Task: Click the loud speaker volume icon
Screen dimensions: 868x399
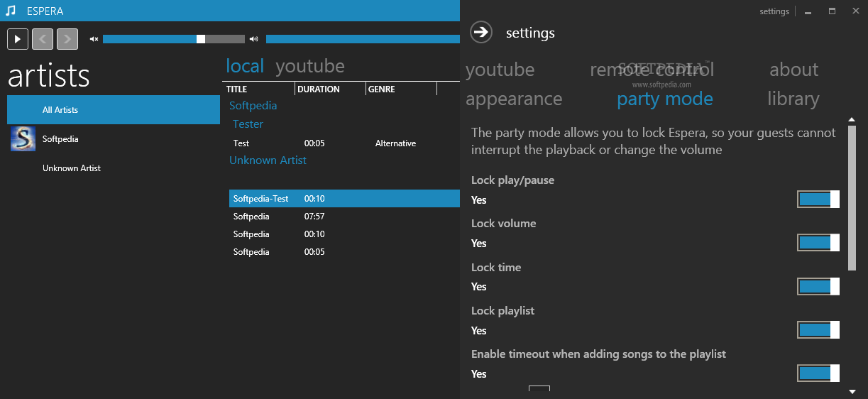Action: coord(254,39)
